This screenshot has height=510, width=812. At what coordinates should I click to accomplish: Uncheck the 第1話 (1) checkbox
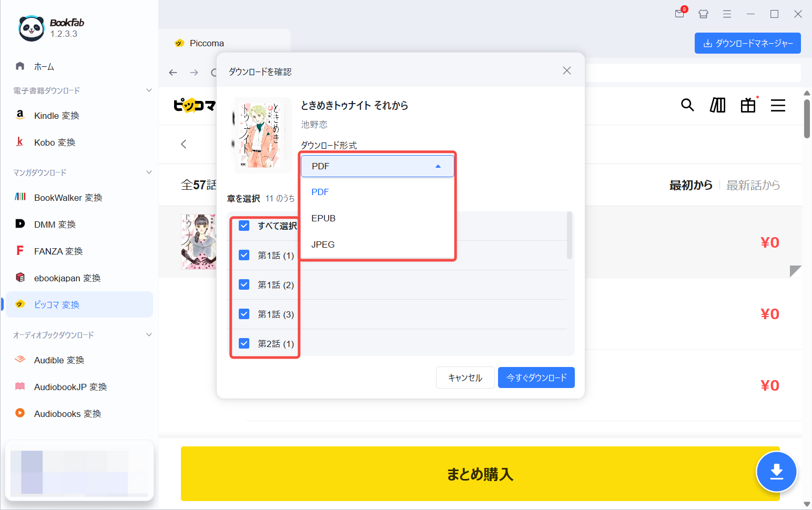(244, 255)
